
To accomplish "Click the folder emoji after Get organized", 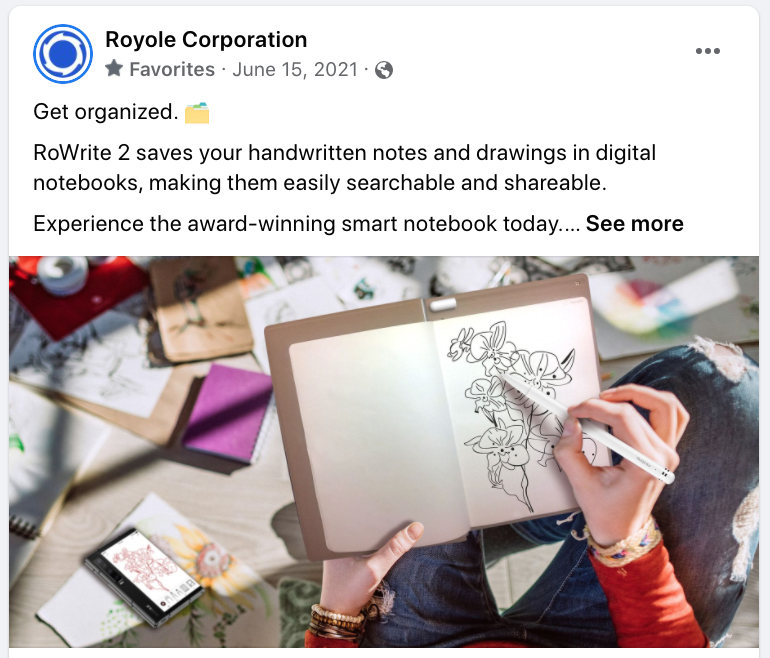I will tap(197, 112).
